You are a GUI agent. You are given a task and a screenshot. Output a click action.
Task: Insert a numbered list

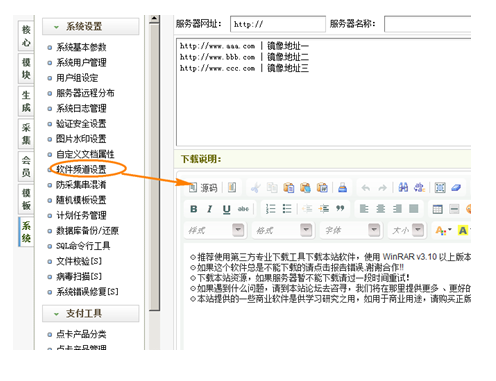point(270,209)
